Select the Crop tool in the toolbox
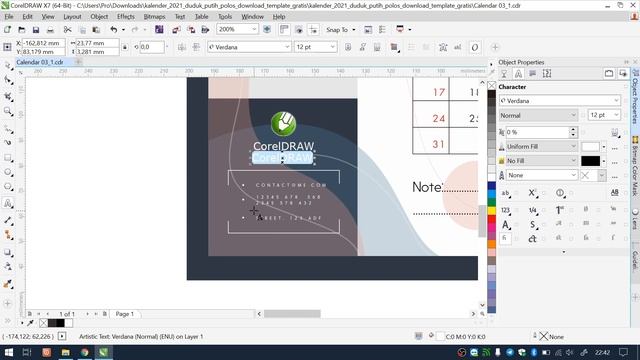The image size is (640, 360). (8, 96)
